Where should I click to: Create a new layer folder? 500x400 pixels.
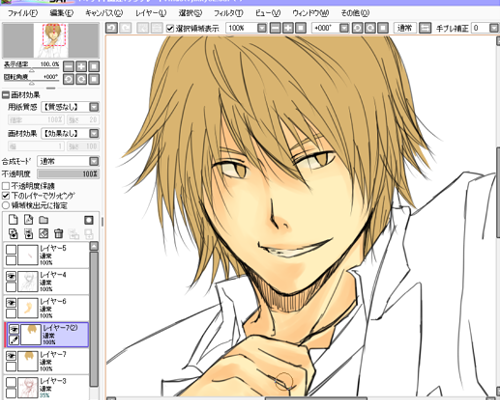coord(44,220)
